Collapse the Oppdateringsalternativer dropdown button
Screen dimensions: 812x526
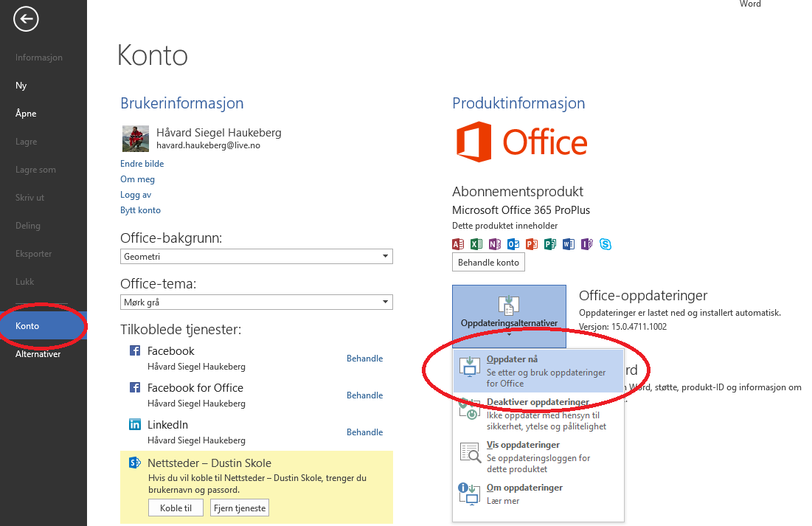[x=509, y=316]
